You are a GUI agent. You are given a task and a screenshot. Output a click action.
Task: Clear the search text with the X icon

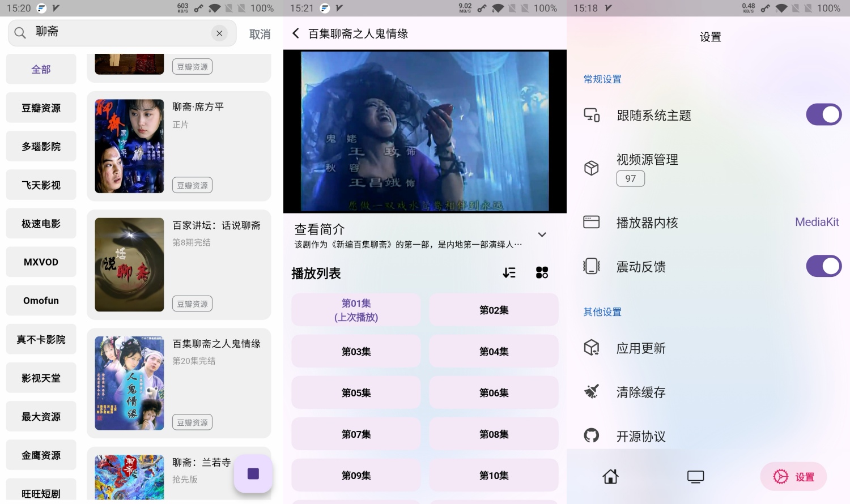(219, 33)
